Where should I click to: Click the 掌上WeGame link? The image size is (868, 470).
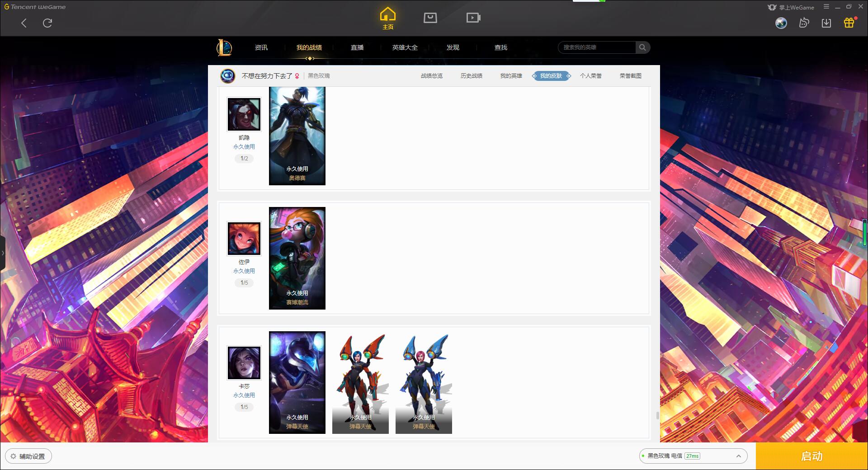[x=791, y=7]
